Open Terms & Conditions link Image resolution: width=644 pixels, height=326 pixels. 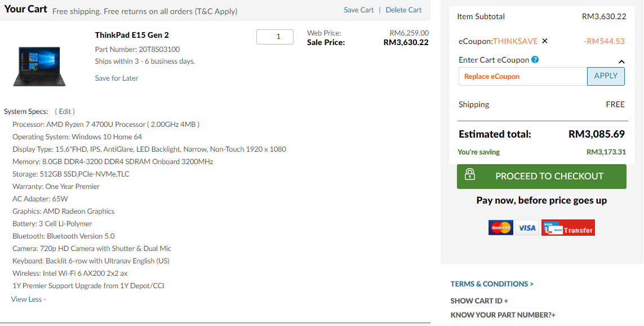coord(491,284)
